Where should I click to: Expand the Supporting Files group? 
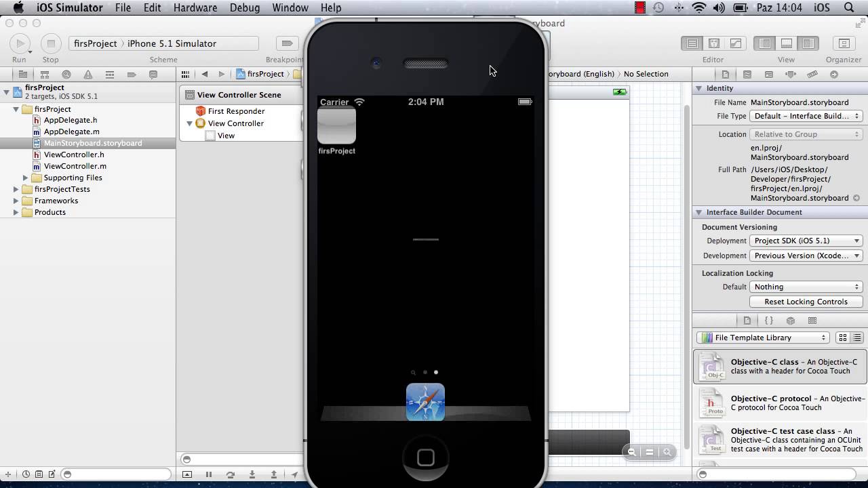[26, 178]
